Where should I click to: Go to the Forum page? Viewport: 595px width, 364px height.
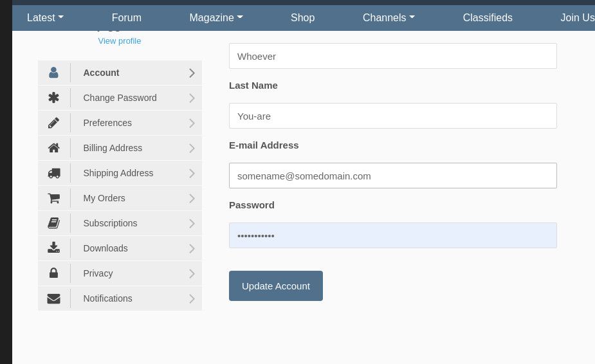(127, 18)
